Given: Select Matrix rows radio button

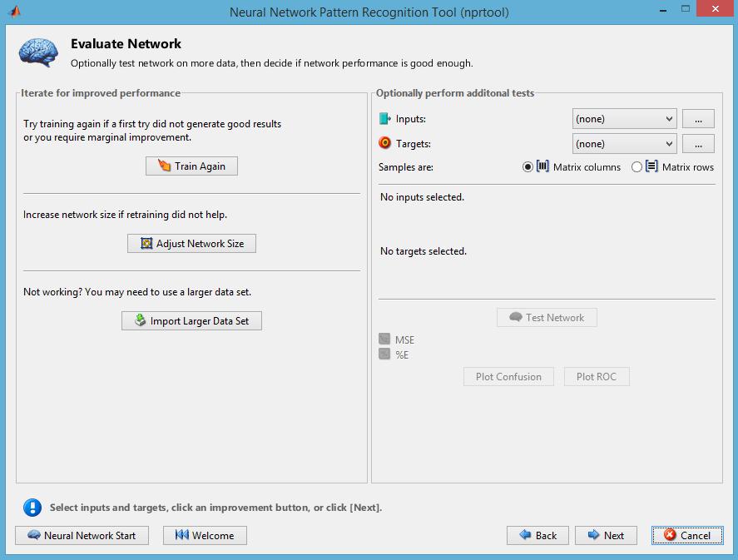Looking at the screenshot, I should (x=636, y=167).
